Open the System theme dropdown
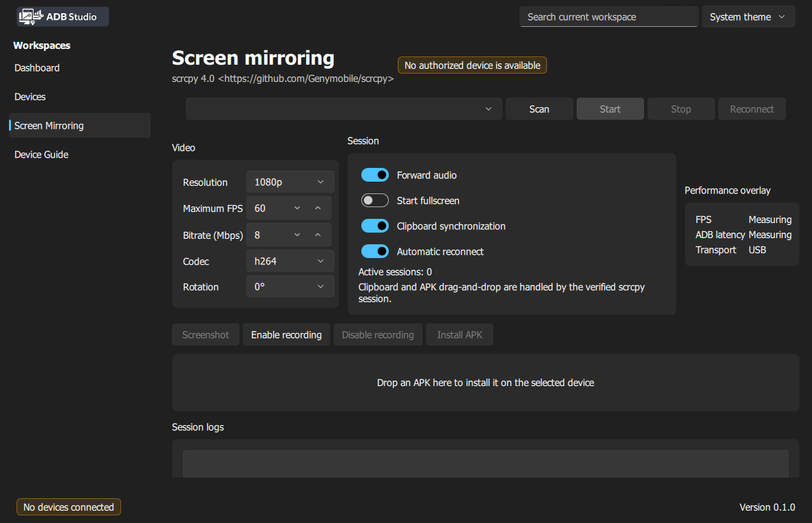This screenshot has height=523, width=812. [x=748, y=17]
